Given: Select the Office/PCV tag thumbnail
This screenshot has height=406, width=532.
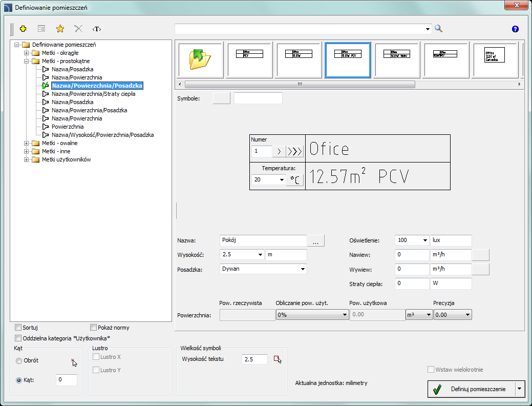Looking at the screenshot, I should click(249, 60).
